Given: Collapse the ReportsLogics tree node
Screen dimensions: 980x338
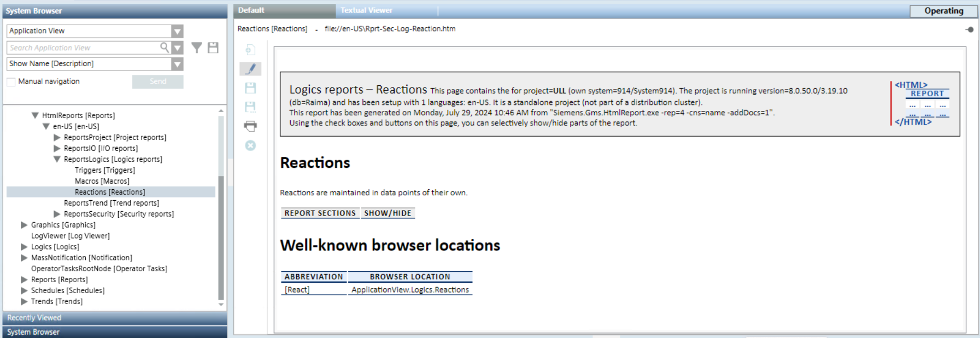Looking at the screenshot, I should 57,159.
